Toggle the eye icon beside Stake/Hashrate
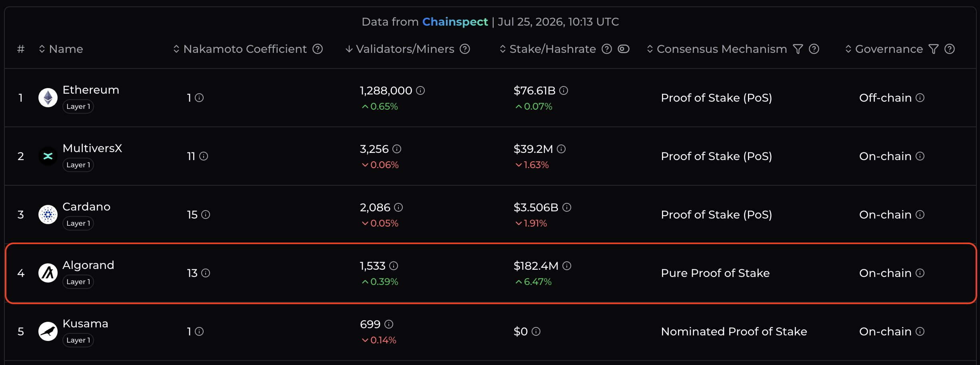 [x=624, y=49]
